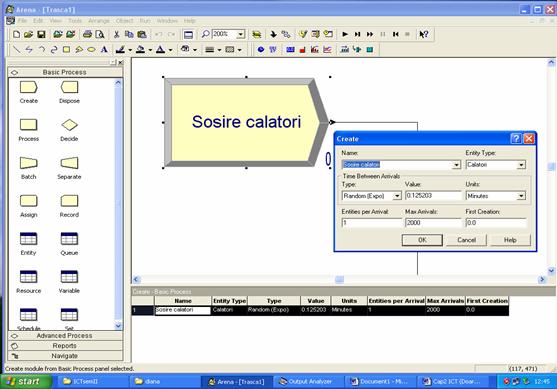Click the Fast-Forward run button
The width and height of the screenshot is (557, 389).
click(370, 34)
